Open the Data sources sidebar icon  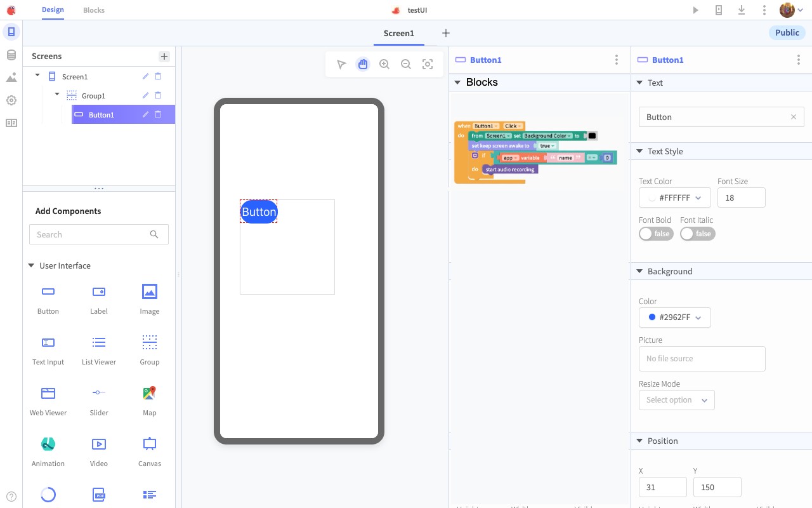(11, 55)
